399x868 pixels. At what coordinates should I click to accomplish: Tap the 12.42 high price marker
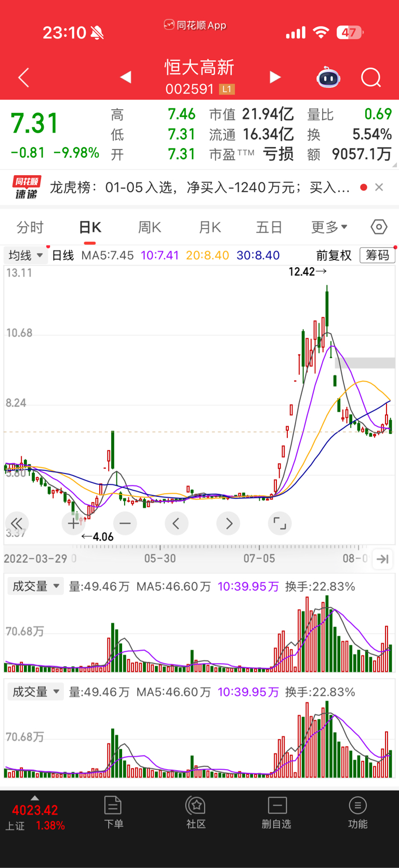tap(307, 271)
